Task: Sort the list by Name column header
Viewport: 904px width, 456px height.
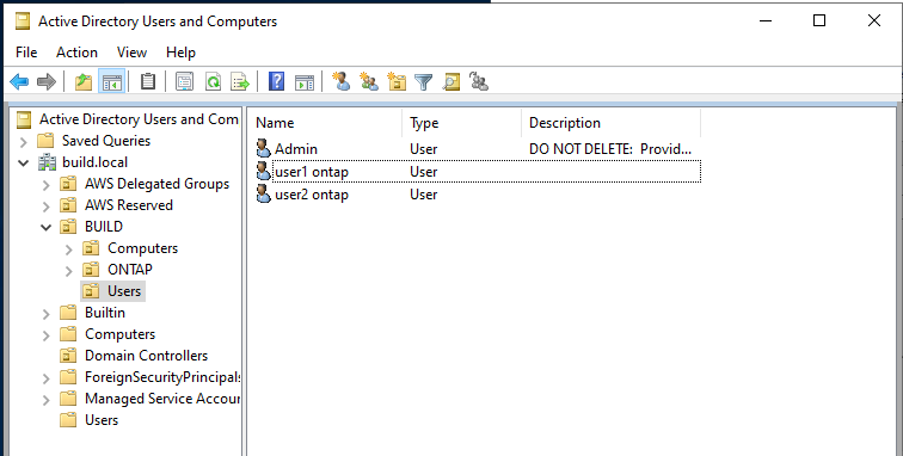Action: click(327, 123)
